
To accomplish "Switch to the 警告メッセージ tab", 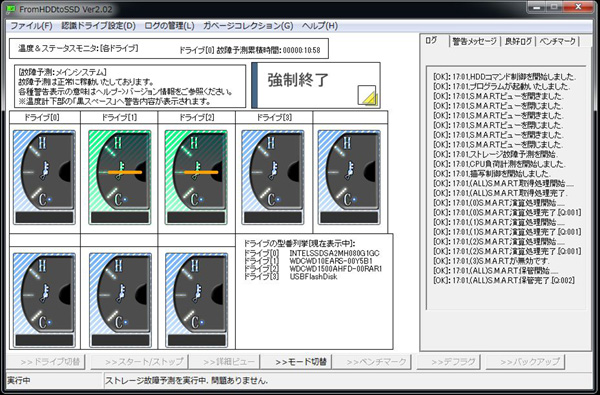I will click(x=474, y=41).
